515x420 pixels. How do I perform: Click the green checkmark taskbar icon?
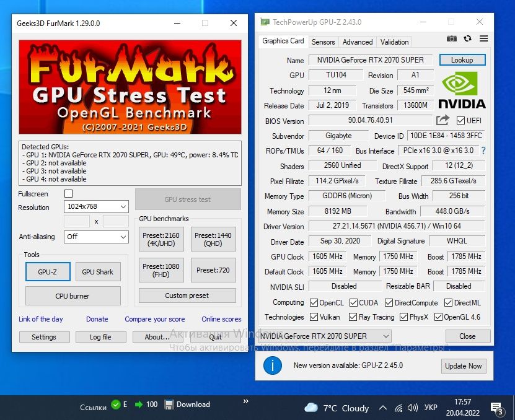point(116,405)
